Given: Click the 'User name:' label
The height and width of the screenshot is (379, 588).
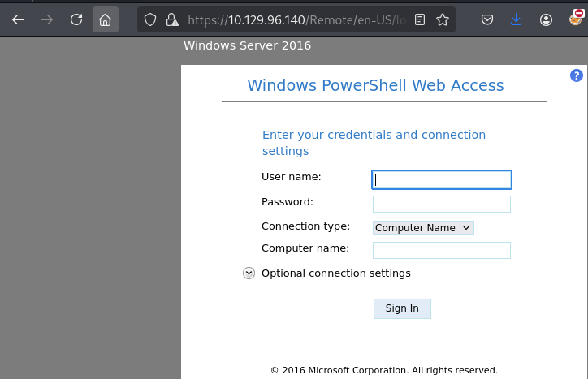Looking at the screenshot, I should click(x=292, y=177).
